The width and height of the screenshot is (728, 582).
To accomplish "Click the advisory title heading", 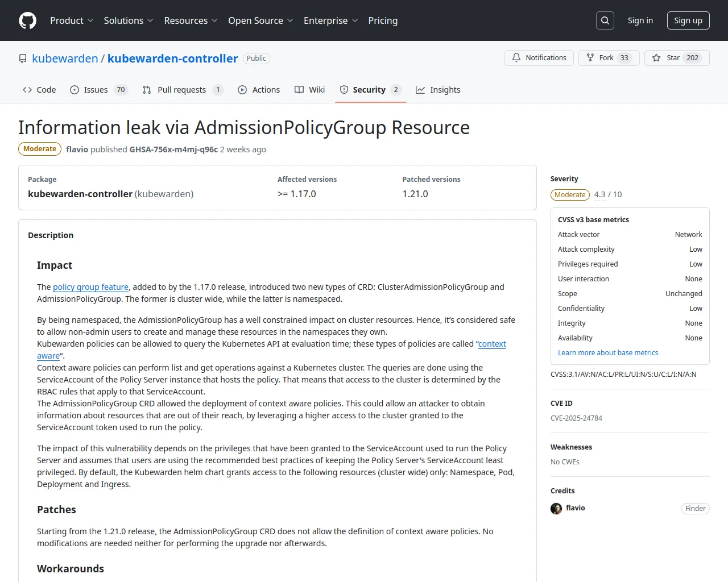I will click(x=244, y=128).
